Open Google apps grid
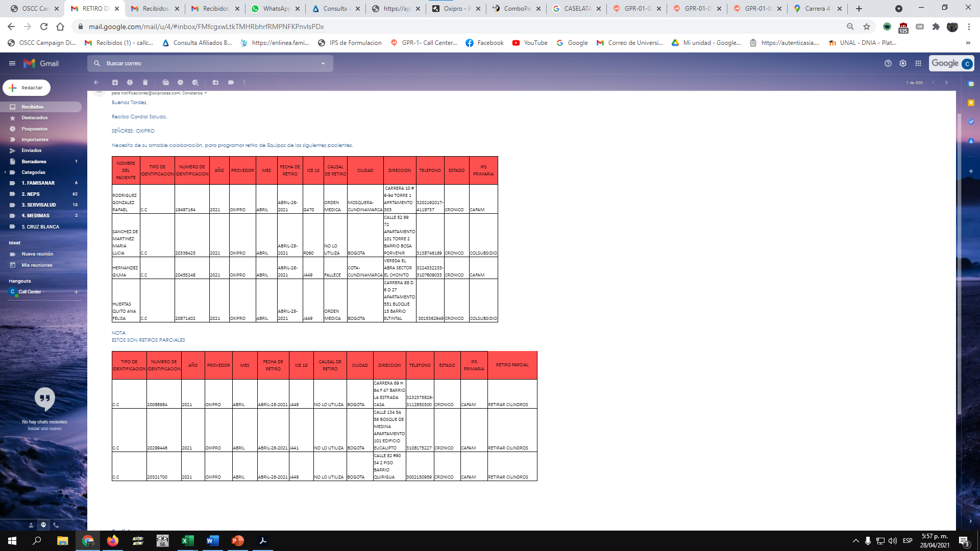This screenshot has width=980, height=551. pos(918,63)
